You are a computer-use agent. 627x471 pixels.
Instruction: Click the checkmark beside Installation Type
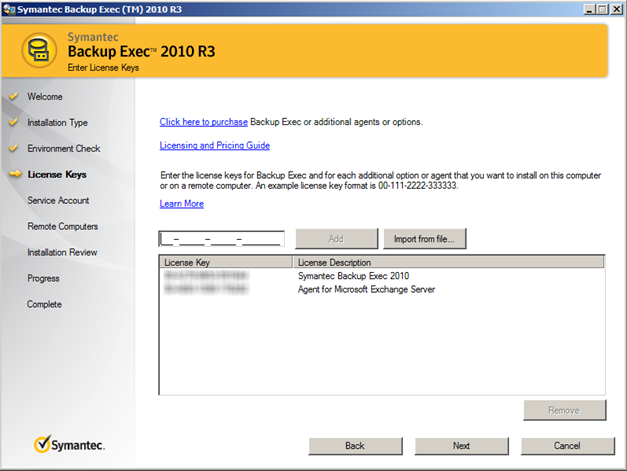tap(14, 122)
